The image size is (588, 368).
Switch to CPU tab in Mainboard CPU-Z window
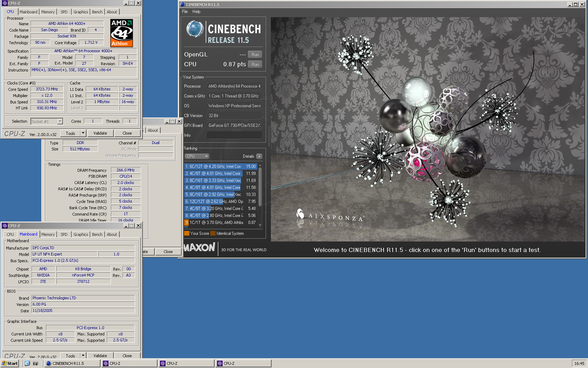pyautogui.click(x=10, y=234)
